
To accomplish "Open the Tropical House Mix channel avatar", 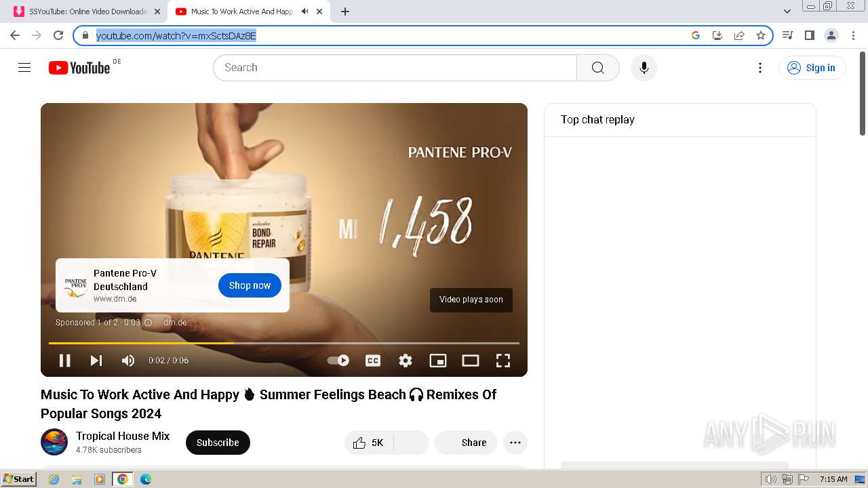I will [x=54, y=442].
